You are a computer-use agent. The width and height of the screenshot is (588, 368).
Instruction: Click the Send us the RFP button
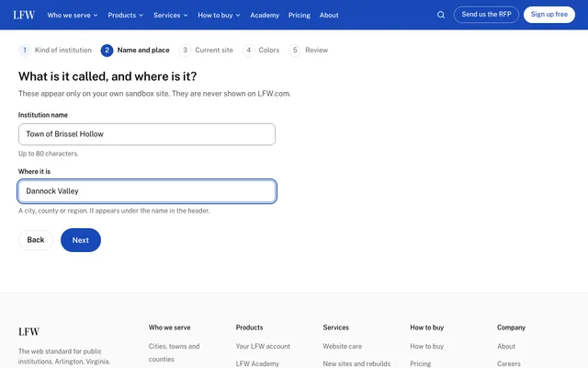(486, 15)
